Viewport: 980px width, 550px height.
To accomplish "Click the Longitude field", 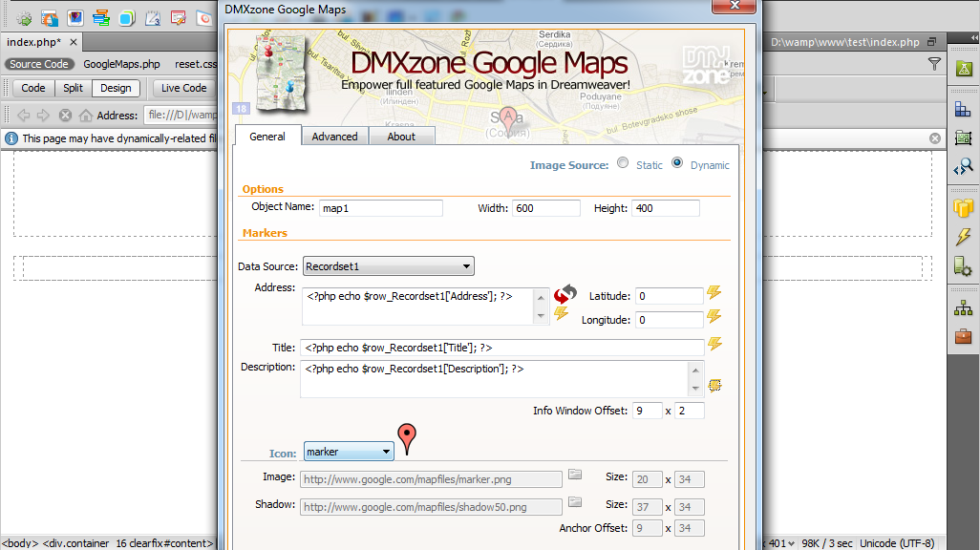I will click(670, 319).
